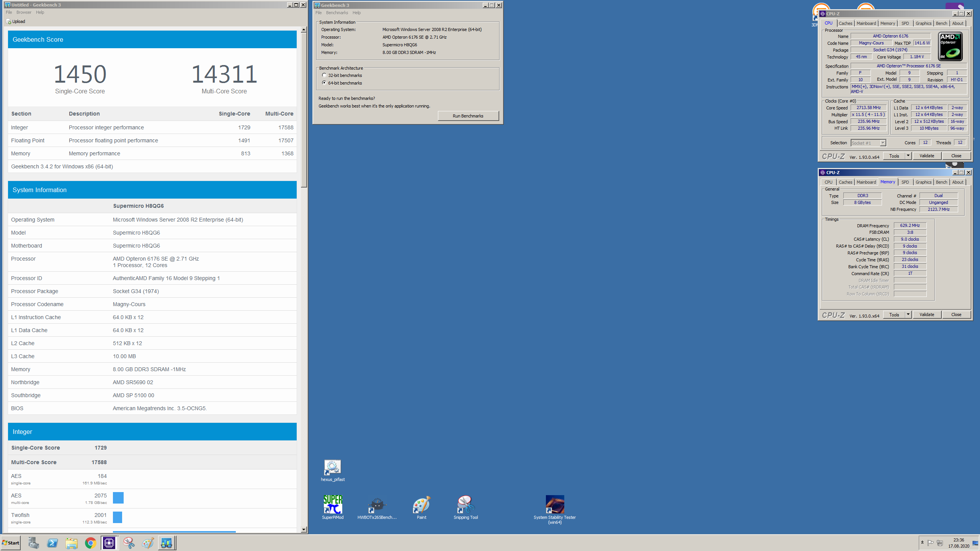Open the Paint desktop shortcut

pos(421,507)
